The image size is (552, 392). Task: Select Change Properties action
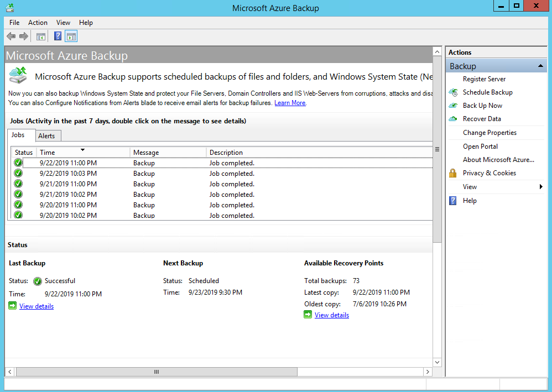tap(489, 133)
